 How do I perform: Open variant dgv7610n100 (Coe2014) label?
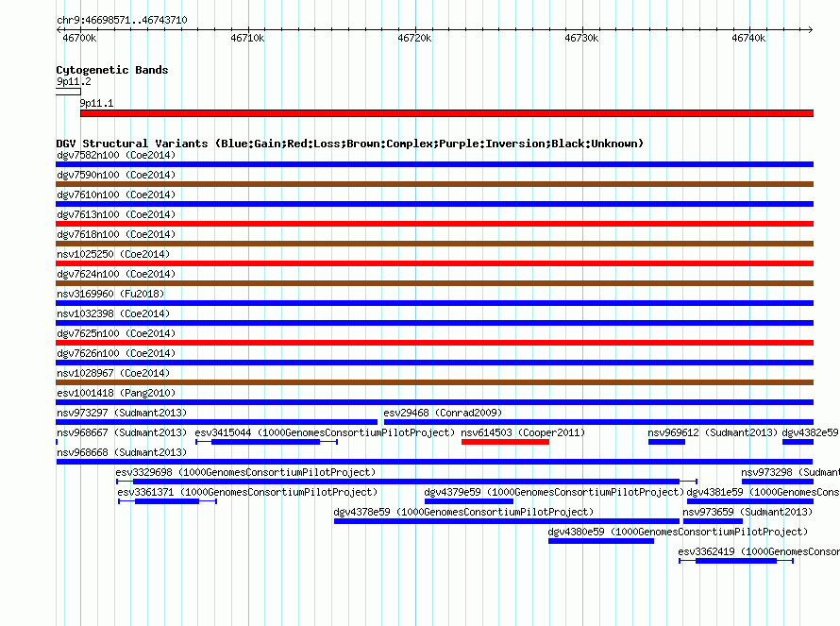[x=116, y=195]
